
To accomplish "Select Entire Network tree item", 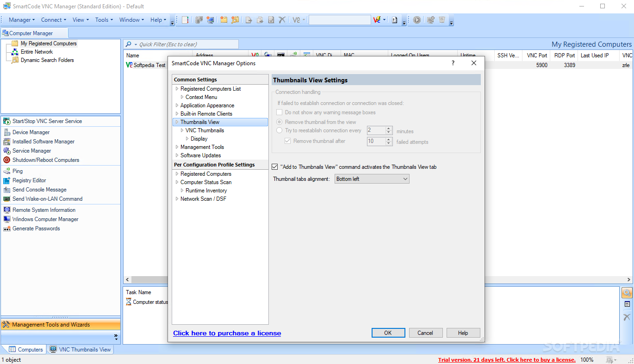I will [x=37, y=52].
